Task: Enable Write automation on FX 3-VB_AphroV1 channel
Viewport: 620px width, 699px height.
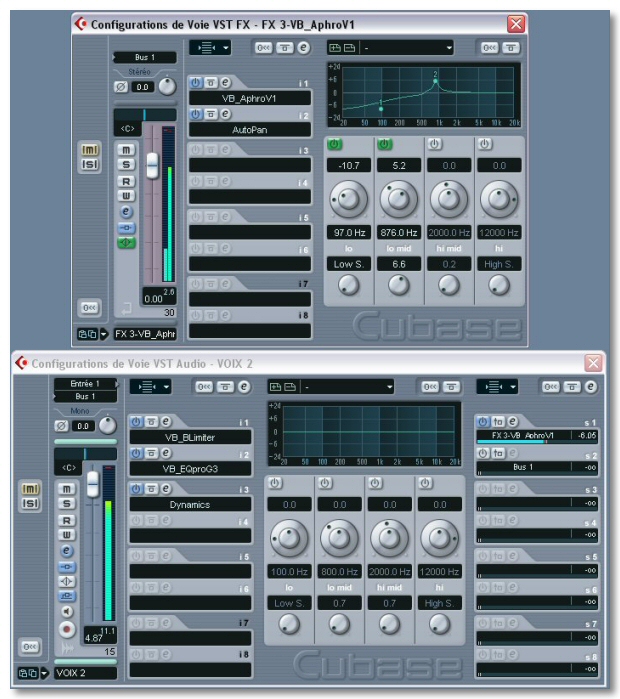Action: pos(126,196)
